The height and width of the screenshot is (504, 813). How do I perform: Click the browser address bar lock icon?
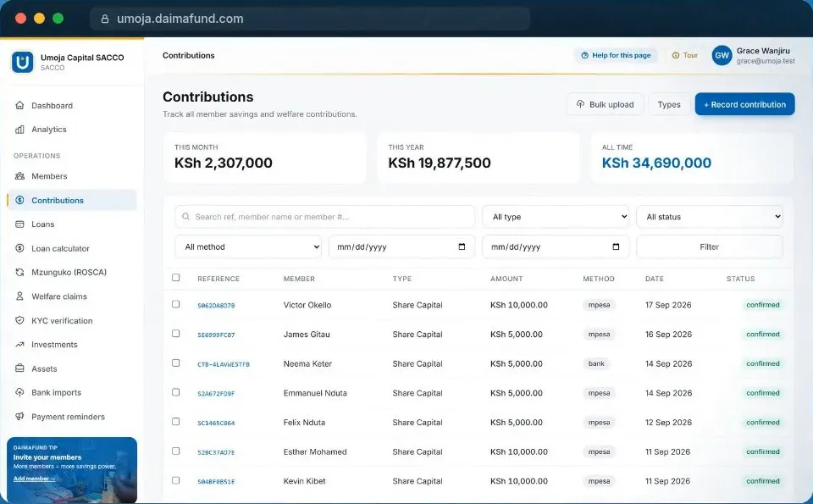105,19
